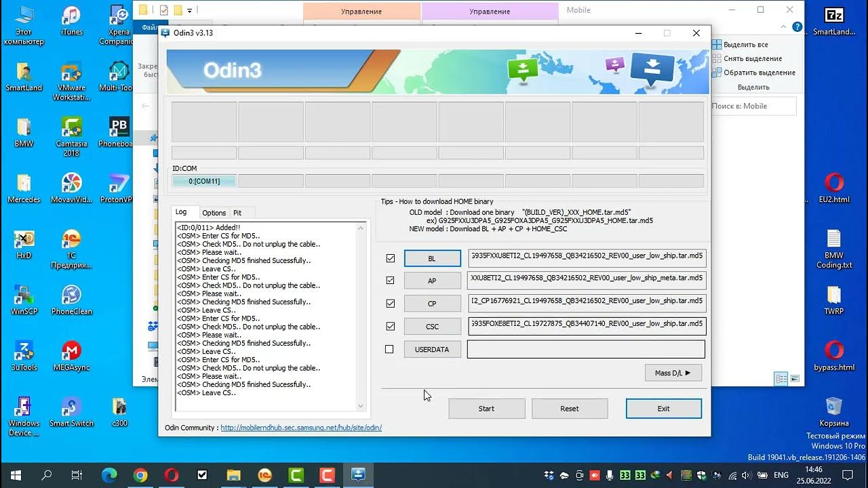Click log scrollbar down arrow
The width and height of the screenshot is (868, 488).
[361, 406]
